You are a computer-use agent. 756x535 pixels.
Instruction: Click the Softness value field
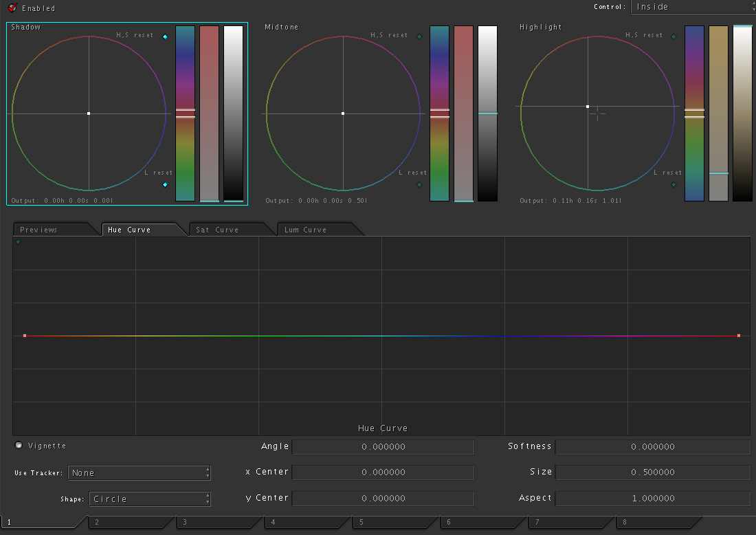pyautogui.click(x=652, y=447)
